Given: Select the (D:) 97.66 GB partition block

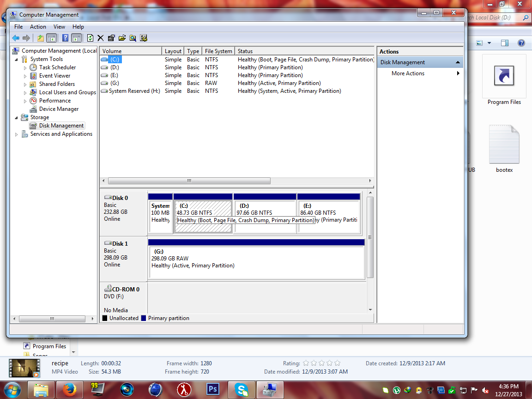Looking at the screenshot, I should click(x=265, y=217).
